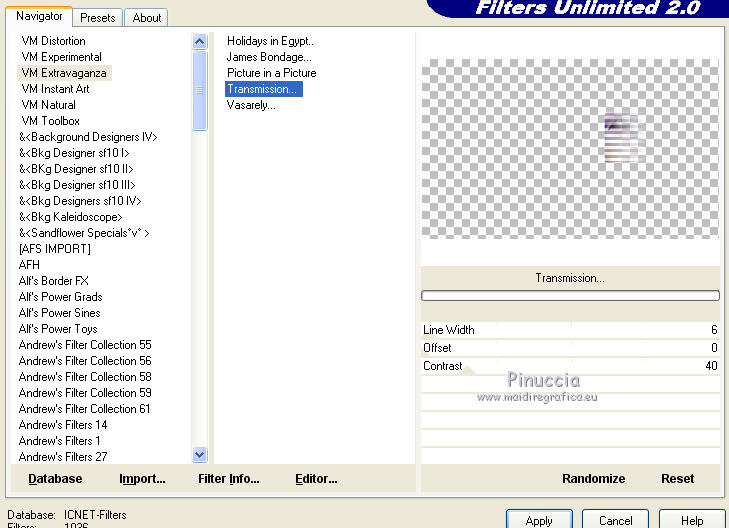Choose Vasarely... filter

pyautogui.click(x=251, y=105)
